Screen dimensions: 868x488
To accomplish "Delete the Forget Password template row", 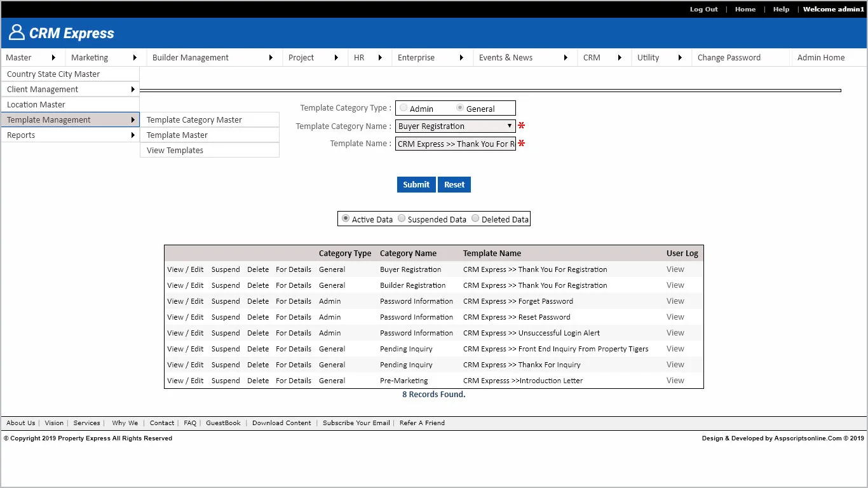I will point(258,301).
